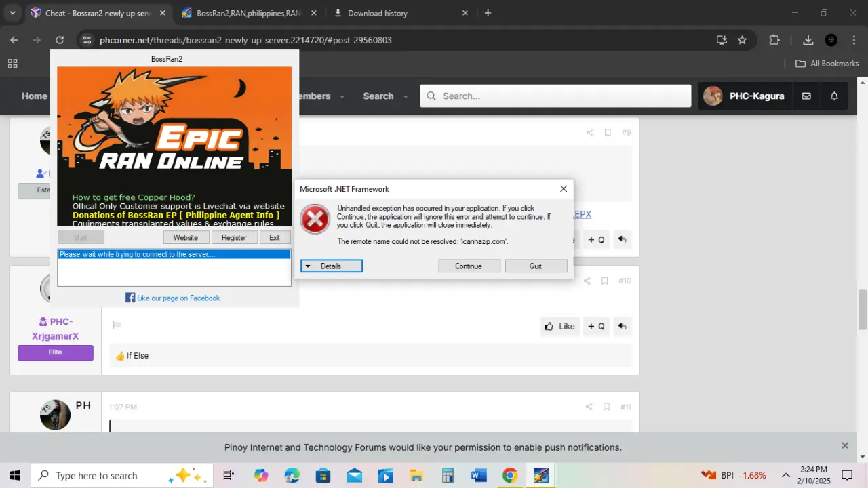Image resolution: width=868 pixels, height=488 pixels.
Task: Reply to post #9 with arrow icon
Action: 622,239
